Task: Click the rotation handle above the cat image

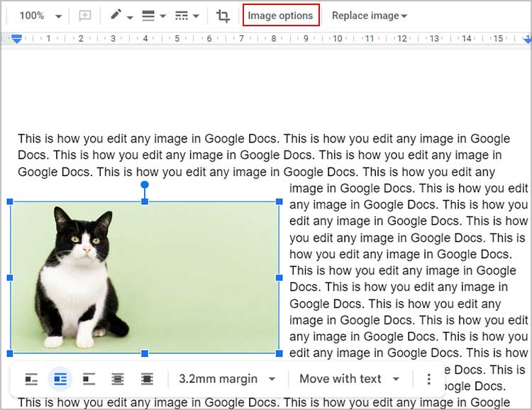Action: click(145, 185)
